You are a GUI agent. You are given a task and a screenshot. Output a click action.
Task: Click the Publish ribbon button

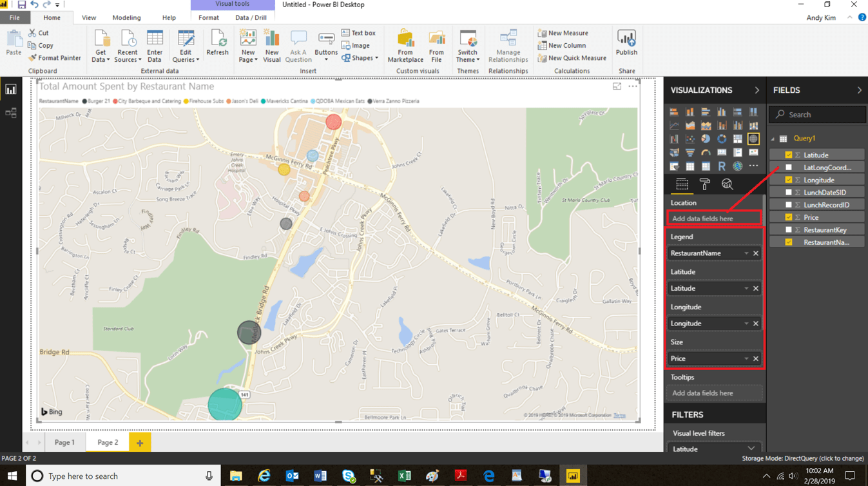click(626, 43)
